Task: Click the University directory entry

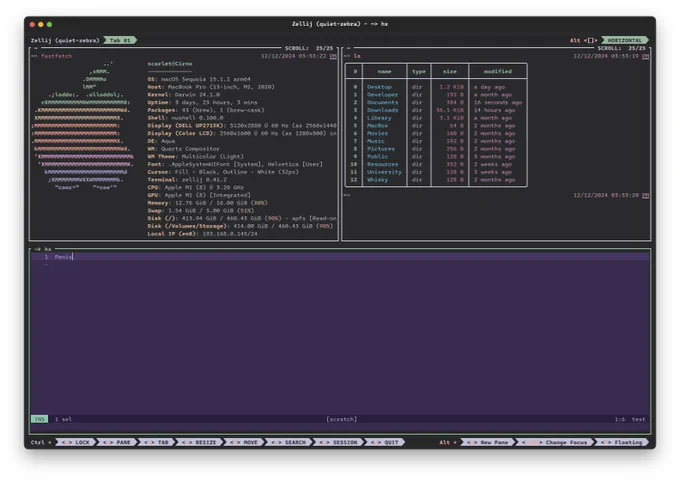Action: (384, 172)
